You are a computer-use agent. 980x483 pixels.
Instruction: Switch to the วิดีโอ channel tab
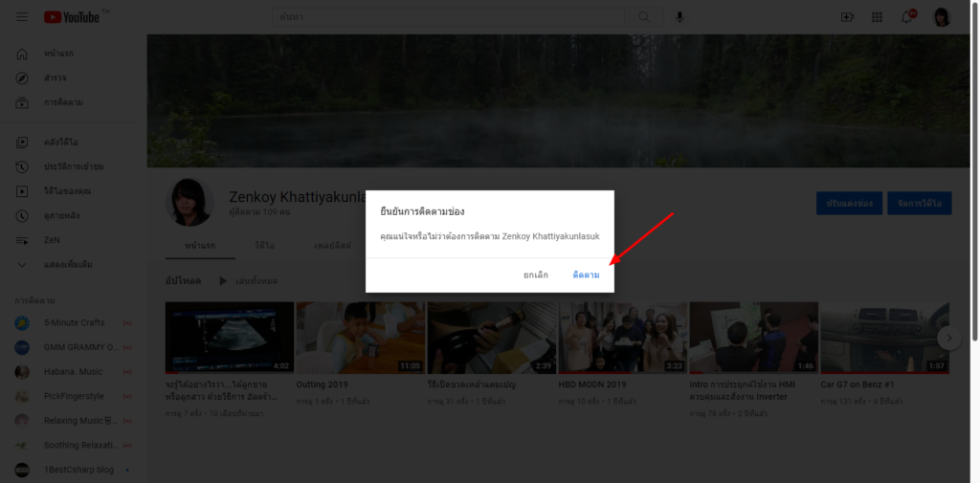click(x=264, y=246)
